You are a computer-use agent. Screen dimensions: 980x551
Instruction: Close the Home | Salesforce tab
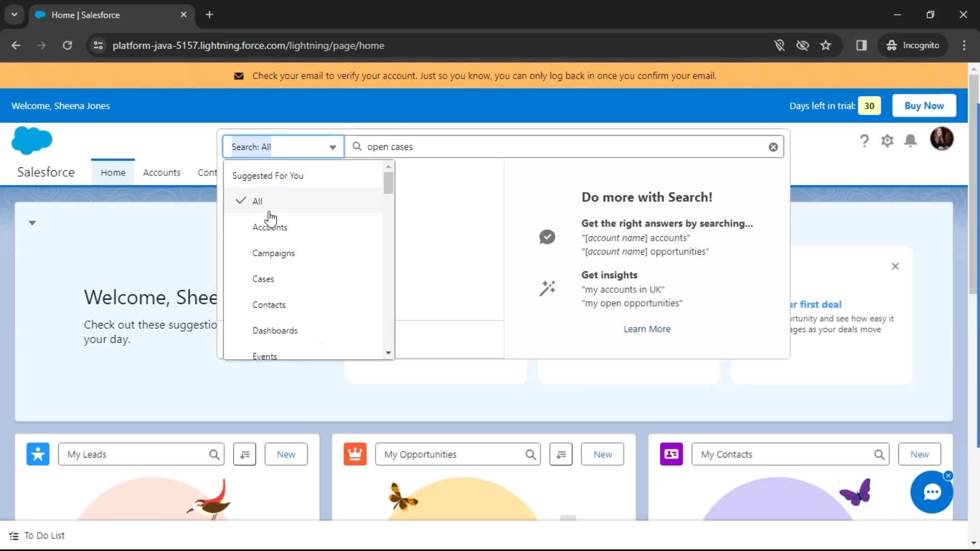(x=184, y=15)
